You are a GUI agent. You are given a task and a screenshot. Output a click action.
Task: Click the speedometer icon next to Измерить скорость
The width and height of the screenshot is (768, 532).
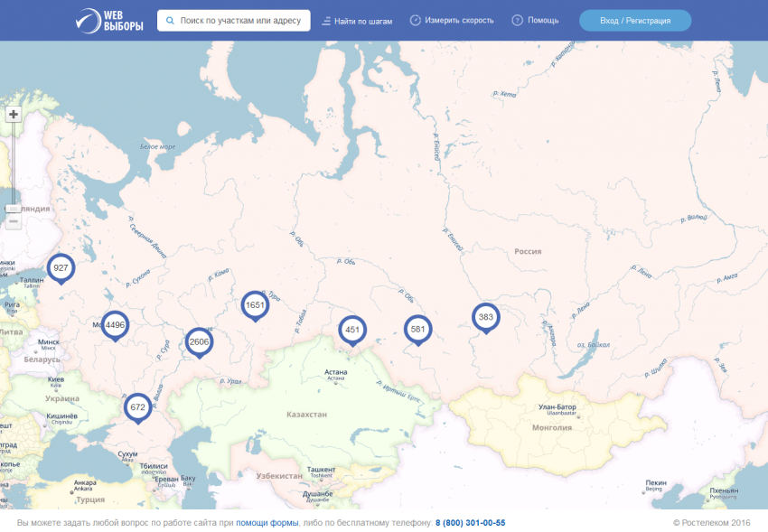coord(415,19)
